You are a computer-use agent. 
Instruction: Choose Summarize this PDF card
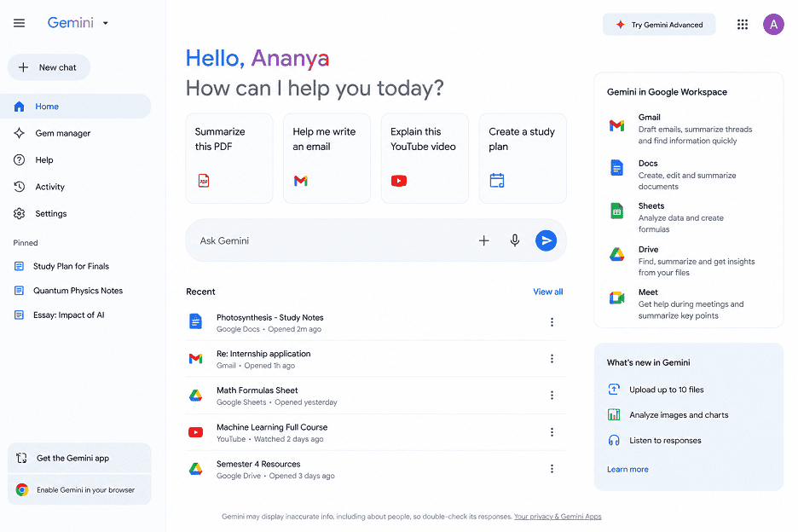point(229,159)
